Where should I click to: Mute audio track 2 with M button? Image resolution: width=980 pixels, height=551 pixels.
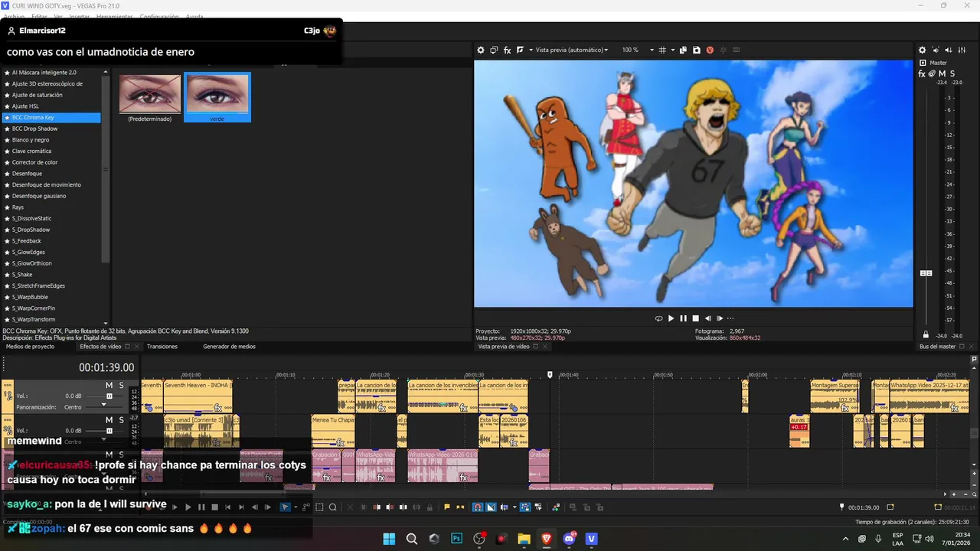[x=109, y=420]
